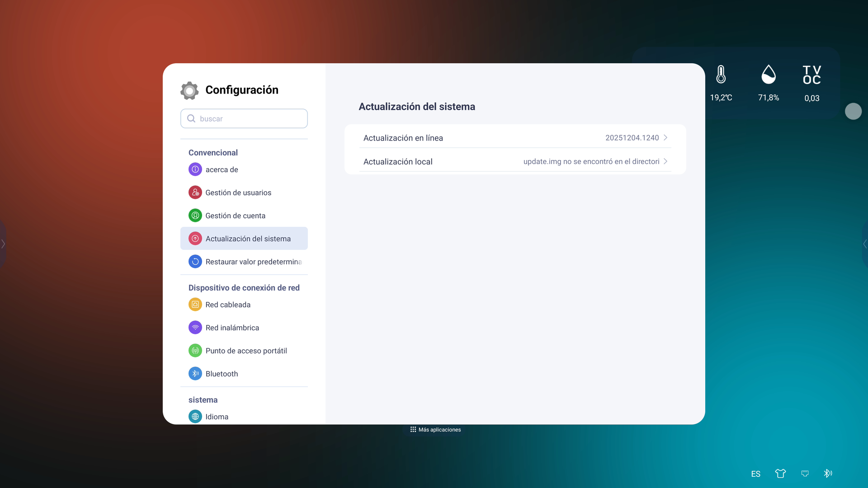Open Más aplicaciones launcher
868x488 pixels.
pyautogui.click(x=435, y=430)
